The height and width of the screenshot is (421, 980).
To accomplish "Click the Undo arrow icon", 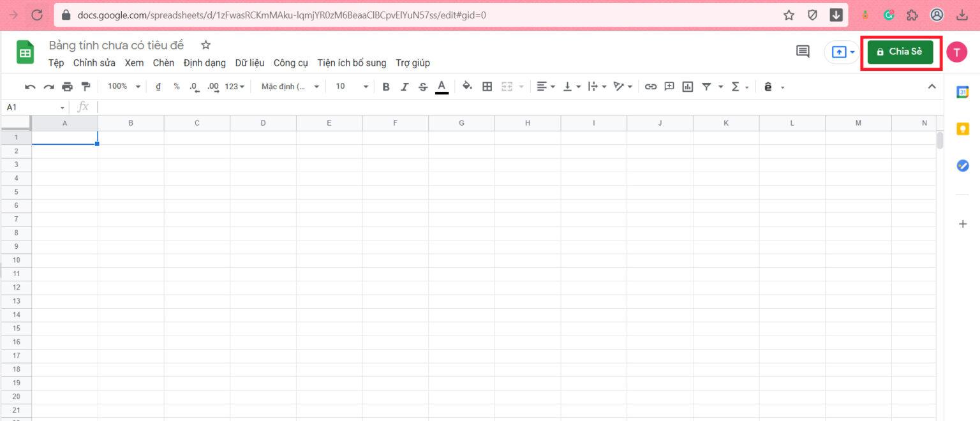I will [x=30, y=87].
